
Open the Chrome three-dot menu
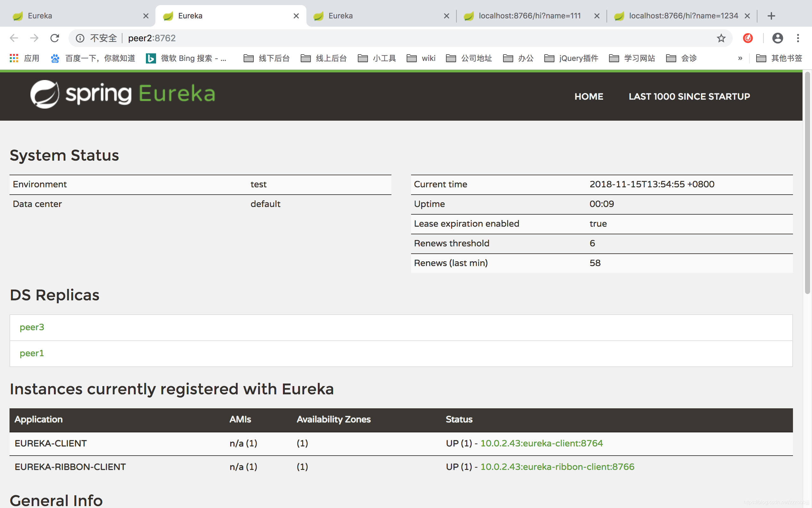(x=798, y=38)
